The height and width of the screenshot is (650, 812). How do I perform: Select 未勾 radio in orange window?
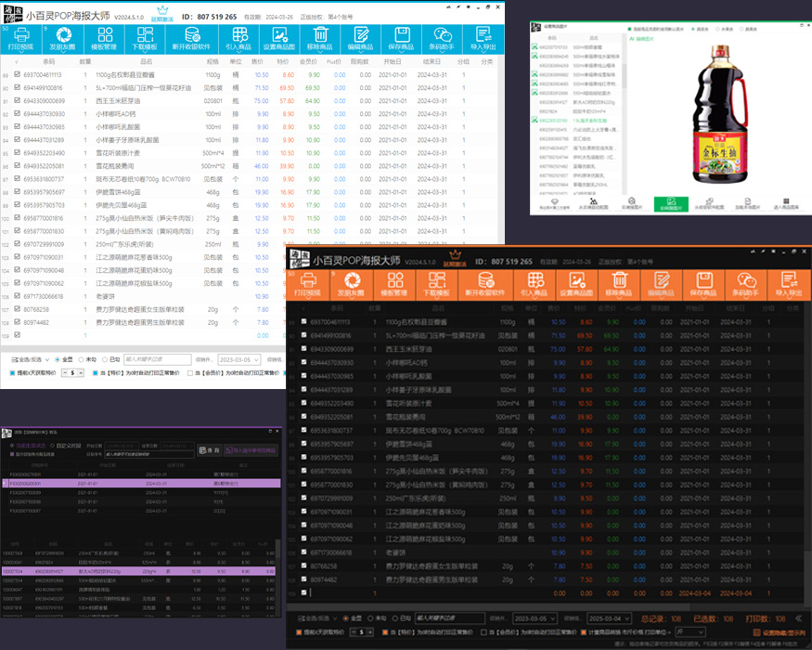point(370,618)
